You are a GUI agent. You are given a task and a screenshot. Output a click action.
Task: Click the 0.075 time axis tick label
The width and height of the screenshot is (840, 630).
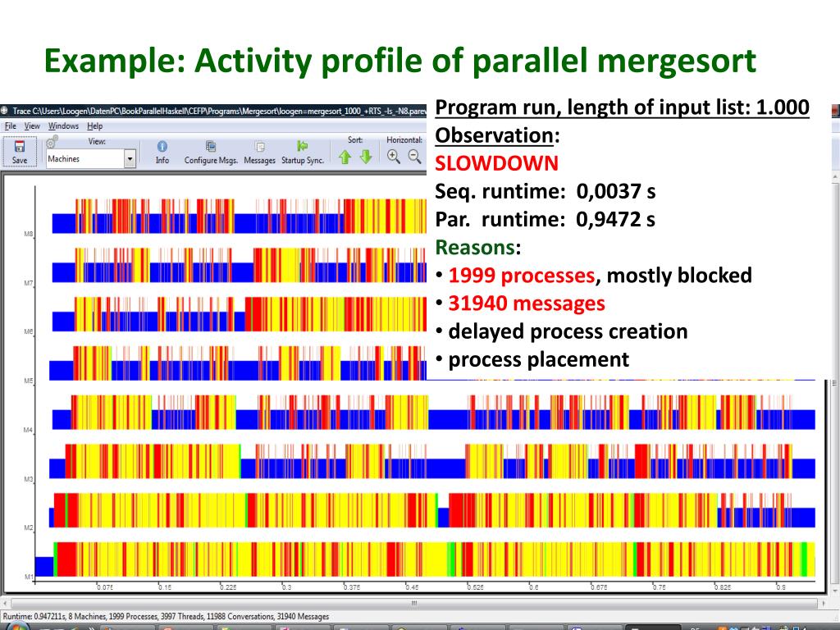coord(105,587)
